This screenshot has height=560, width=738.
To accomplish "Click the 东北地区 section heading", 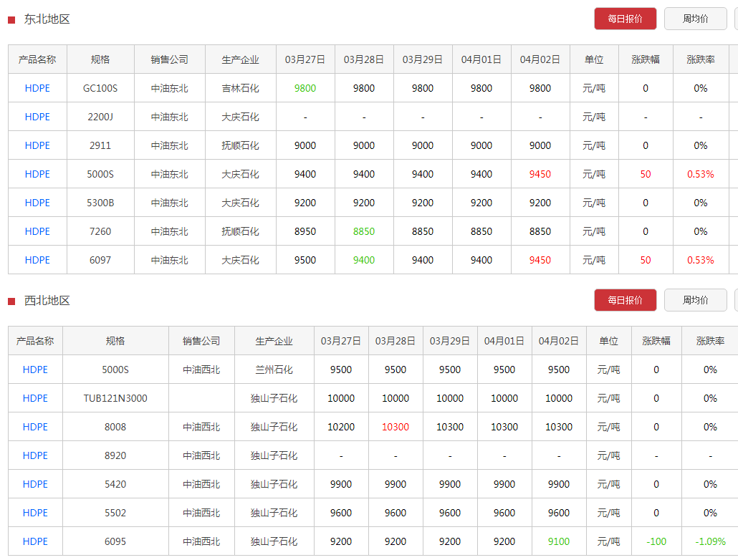I will (x=47, y=19).
